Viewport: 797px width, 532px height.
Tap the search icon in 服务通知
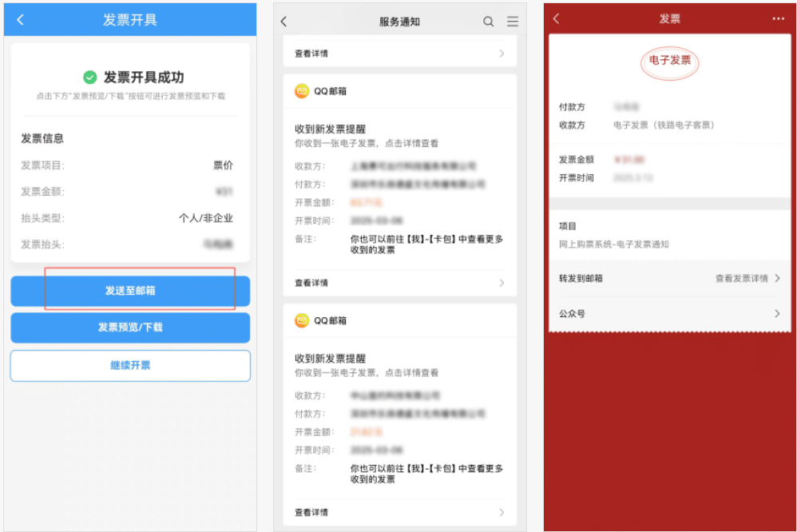(x=488, y=22)
